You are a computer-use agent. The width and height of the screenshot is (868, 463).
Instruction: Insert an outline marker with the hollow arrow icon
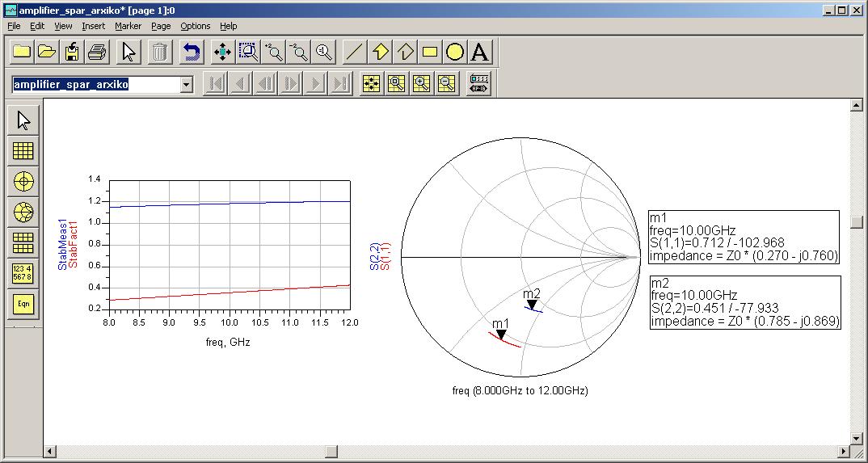(405, 53)
